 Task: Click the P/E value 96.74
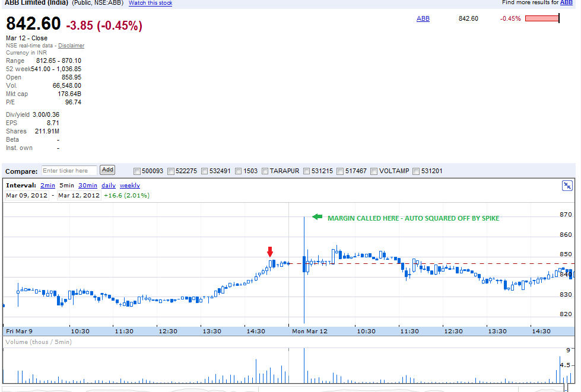(x=73, y=102)
